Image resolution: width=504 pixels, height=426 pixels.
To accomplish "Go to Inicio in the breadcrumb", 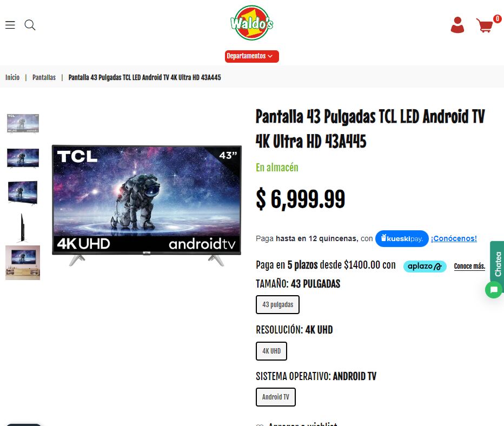I will (x=12, y=77).
